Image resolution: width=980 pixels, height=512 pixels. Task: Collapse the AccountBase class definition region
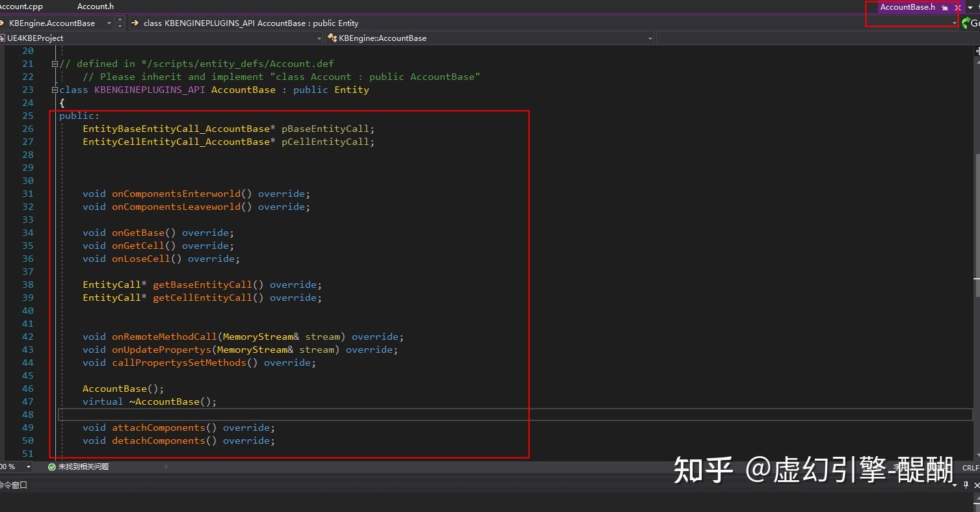(54, 89)
